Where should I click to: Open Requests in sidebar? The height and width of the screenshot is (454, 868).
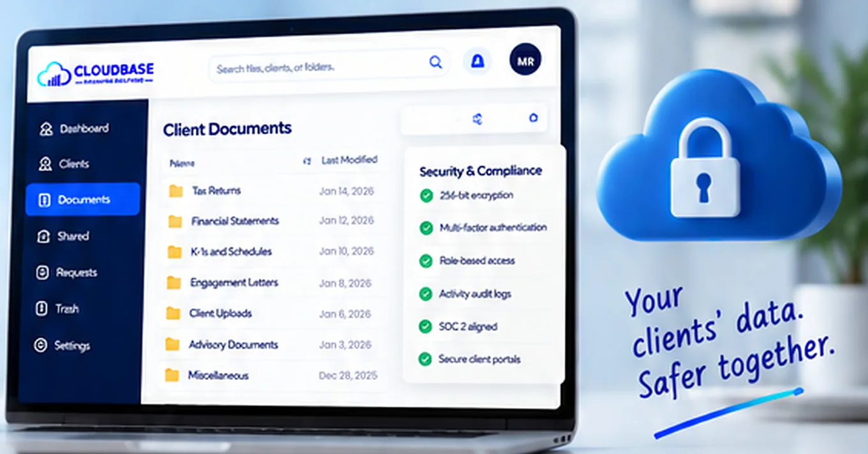77,273
